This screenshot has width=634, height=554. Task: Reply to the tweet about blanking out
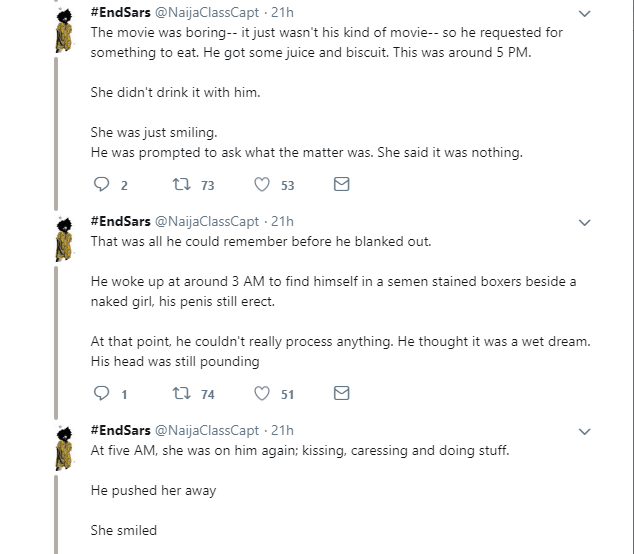point(100,394)
